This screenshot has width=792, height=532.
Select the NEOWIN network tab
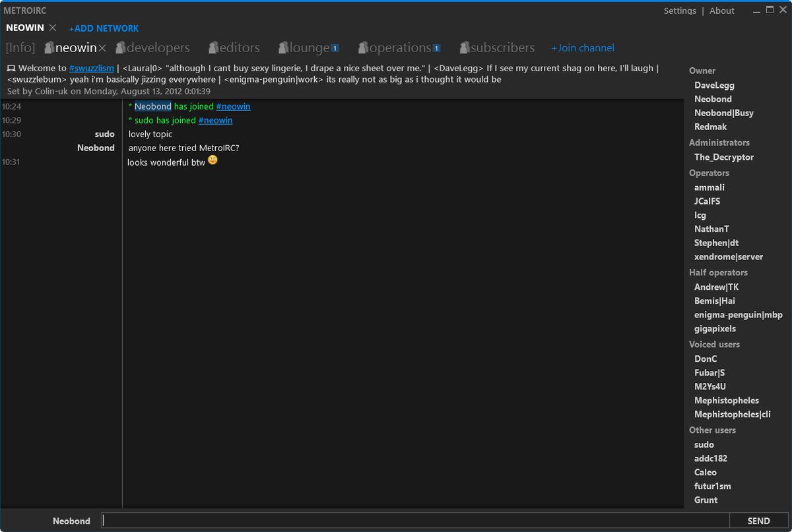(x=24, y=28)
